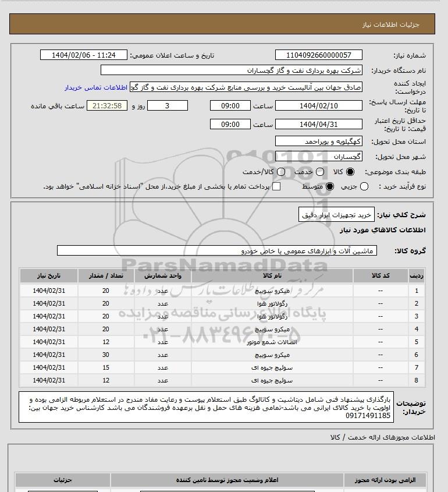
Task: Click the remaining time field 21:32:58
Action: 107,106
